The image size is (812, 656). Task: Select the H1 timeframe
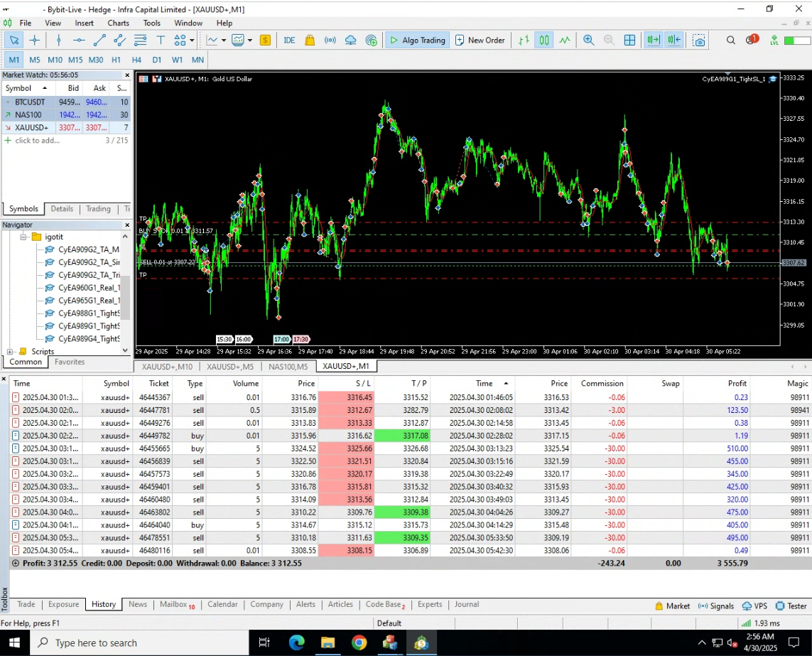pos(116,60)
